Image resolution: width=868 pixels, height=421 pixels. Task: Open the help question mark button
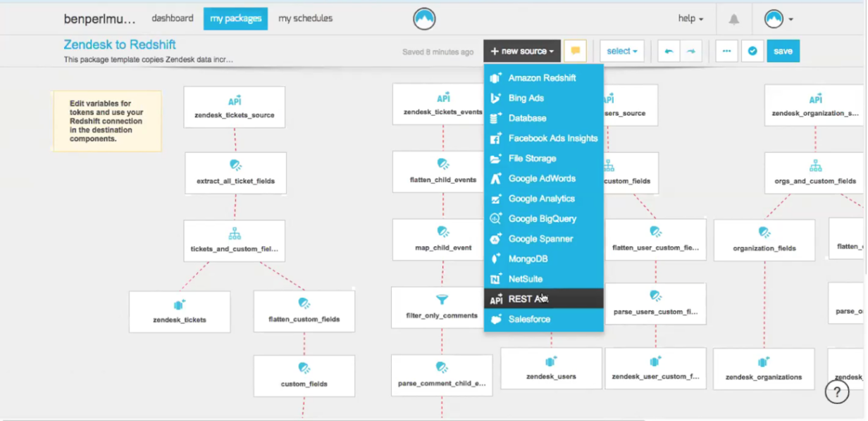[x=837, y=392]
